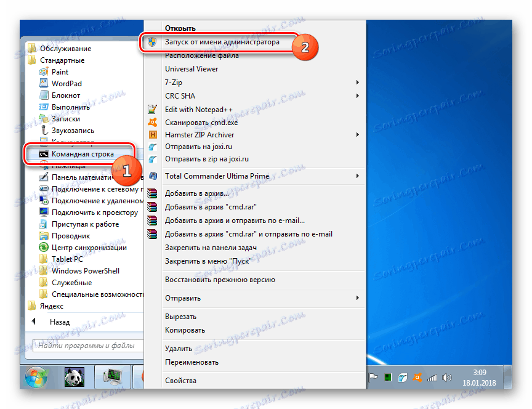This screenshot has width=532, height=409.
Task: Expand the Total Commander Ultima Prime submenu arrow
Action: tap(358, 176)
